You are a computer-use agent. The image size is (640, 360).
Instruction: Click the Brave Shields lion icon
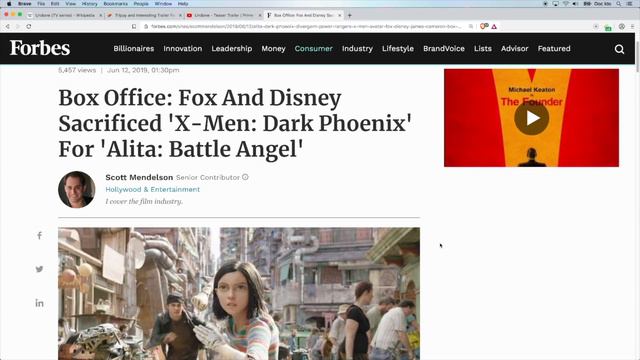pyautogui.click(x=484, y=27)
